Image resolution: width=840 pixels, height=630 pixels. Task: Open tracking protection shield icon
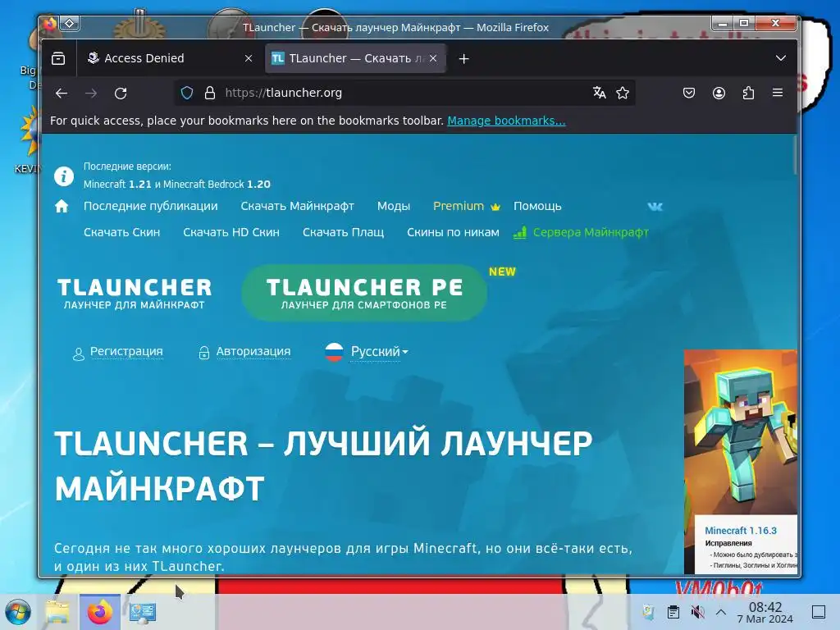(187, 93)
